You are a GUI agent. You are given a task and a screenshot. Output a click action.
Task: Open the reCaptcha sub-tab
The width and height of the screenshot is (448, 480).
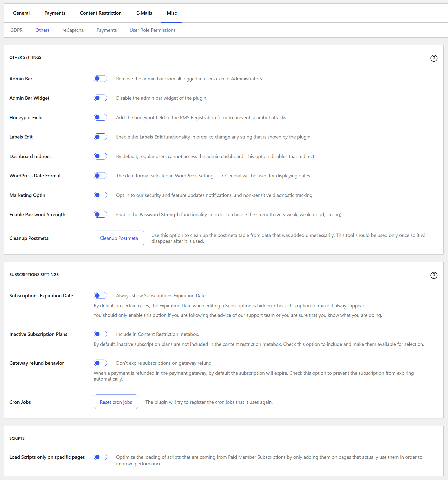pos(73,30)
